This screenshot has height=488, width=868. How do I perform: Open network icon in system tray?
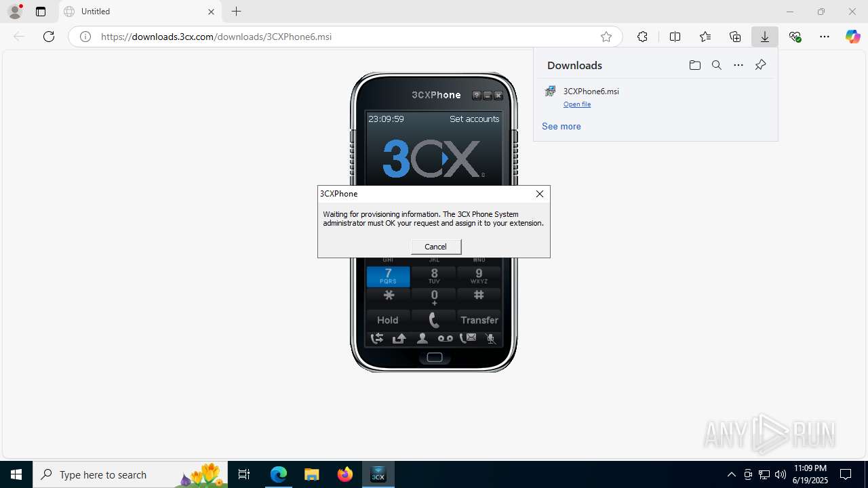764,474
